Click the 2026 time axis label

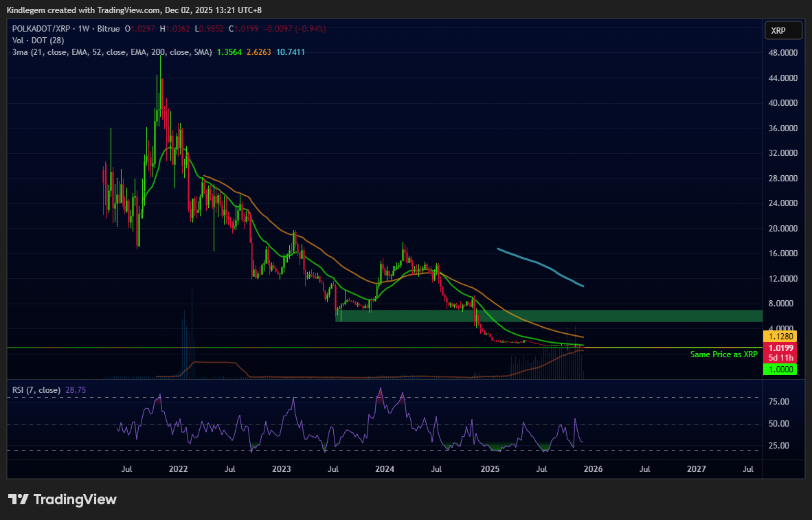593,469
